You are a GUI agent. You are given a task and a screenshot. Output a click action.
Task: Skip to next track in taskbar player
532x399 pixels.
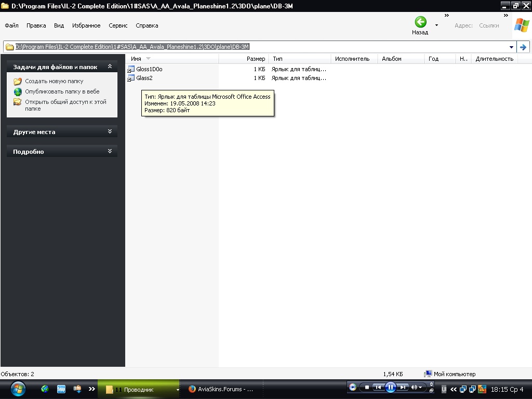[403, 387]
